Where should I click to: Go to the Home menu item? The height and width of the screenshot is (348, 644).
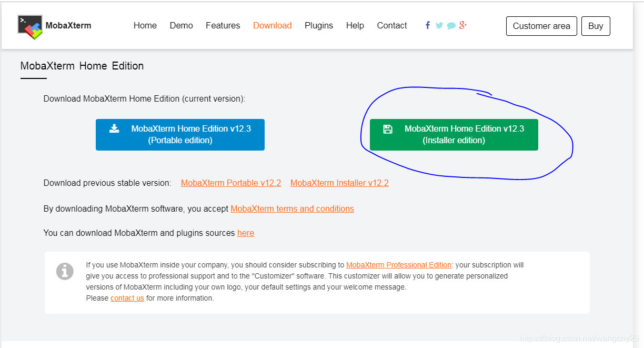(145, 25)
